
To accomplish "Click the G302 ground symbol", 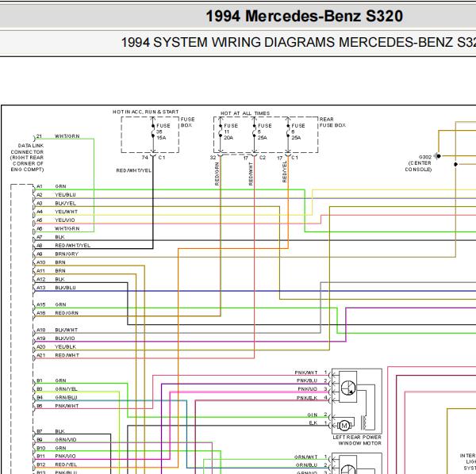I will [x=437, y=156].
